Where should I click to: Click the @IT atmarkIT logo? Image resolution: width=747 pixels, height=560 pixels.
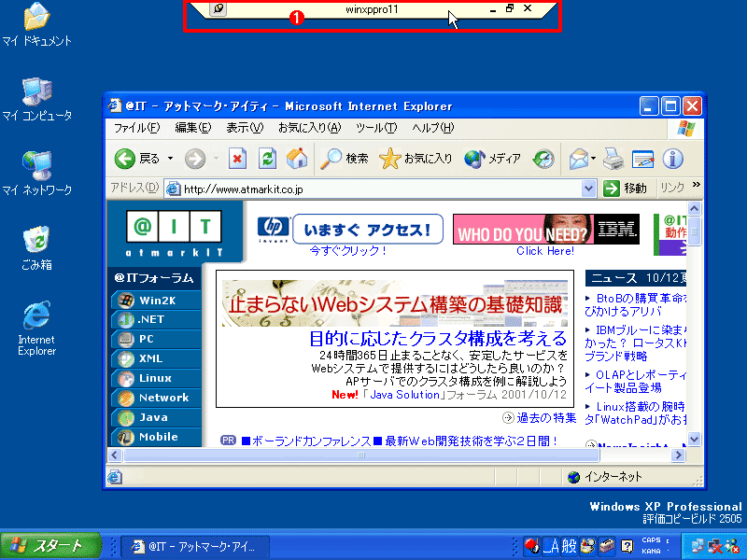coord(174,232)
